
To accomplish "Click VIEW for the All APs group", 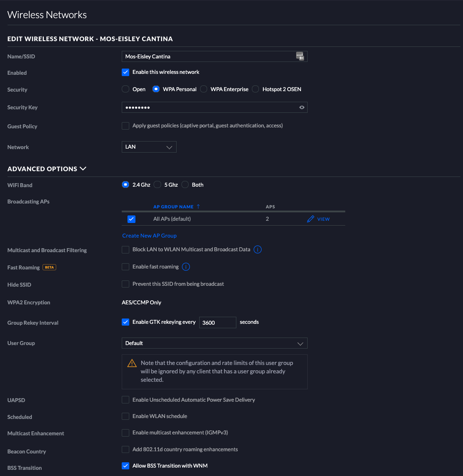I will click(323, 219).
